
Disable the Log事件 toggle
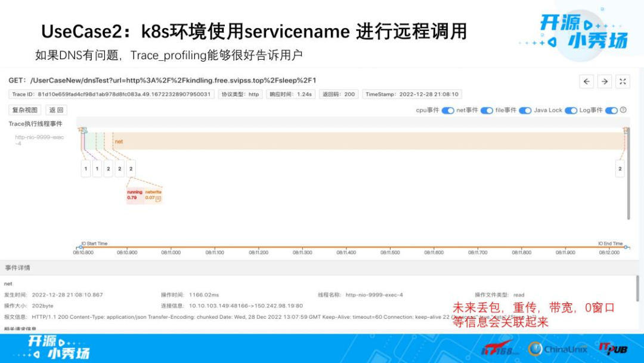(611, 110)
